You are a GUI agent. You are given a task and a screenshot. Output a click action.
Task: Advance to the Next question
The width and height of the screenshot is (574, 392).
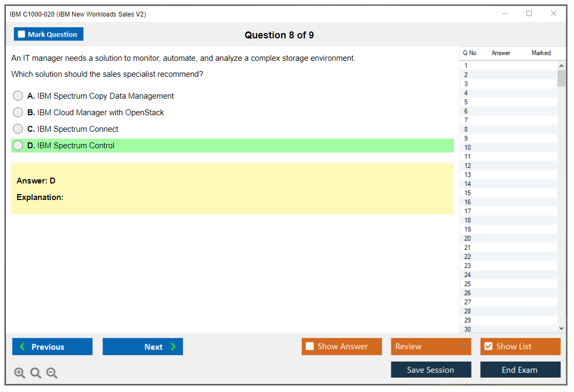click(143, 347)
